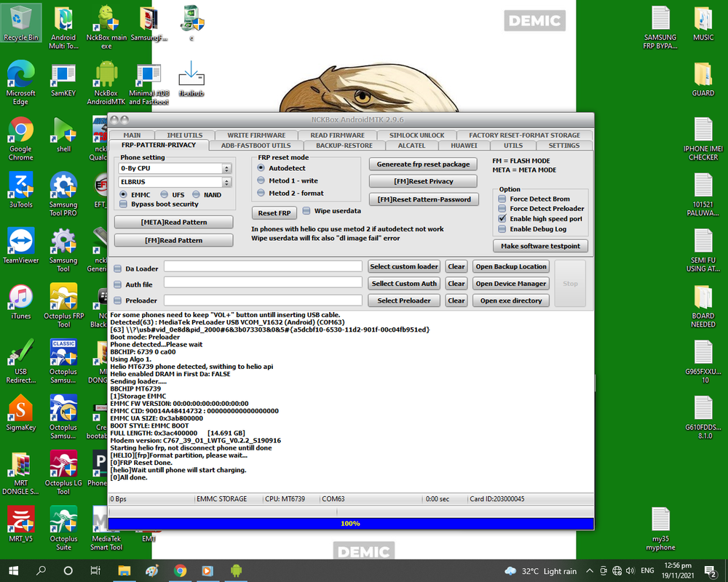728x582 pixels.
Task: Open IPHONE IMEI CHECKER file
Action: click(x=703, y=139)
